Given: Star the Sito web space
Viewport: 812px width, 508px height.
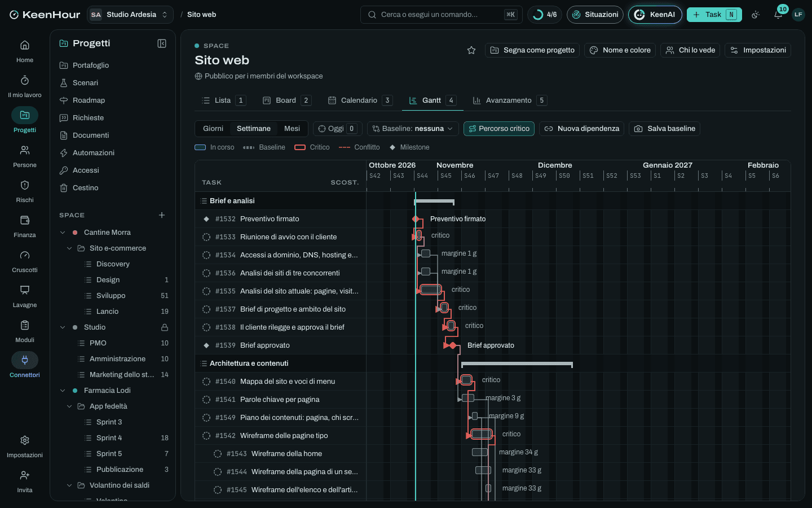Looking at the screenshot, I should (x=471, y=50).
